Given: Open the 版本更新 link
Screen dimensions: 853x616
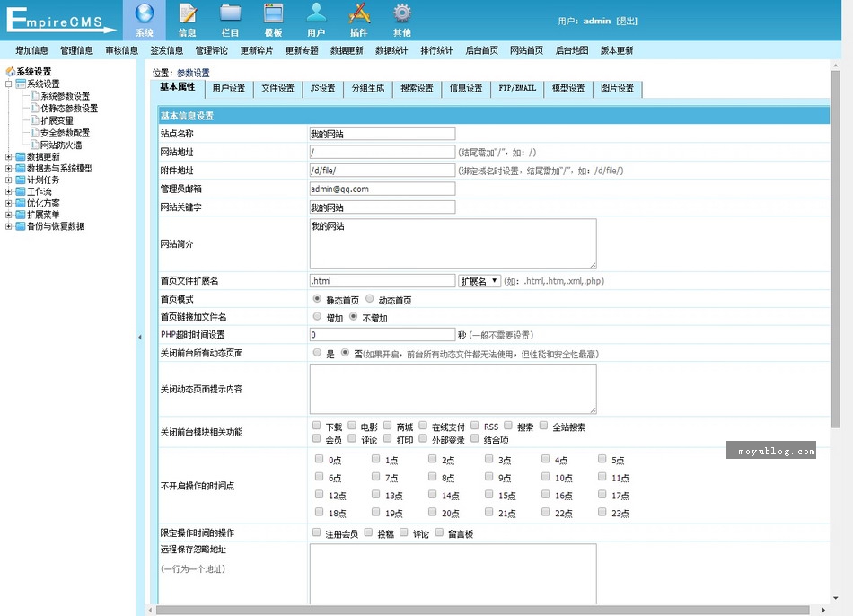Looking at the screenshot, I should (x=617, y=50).
